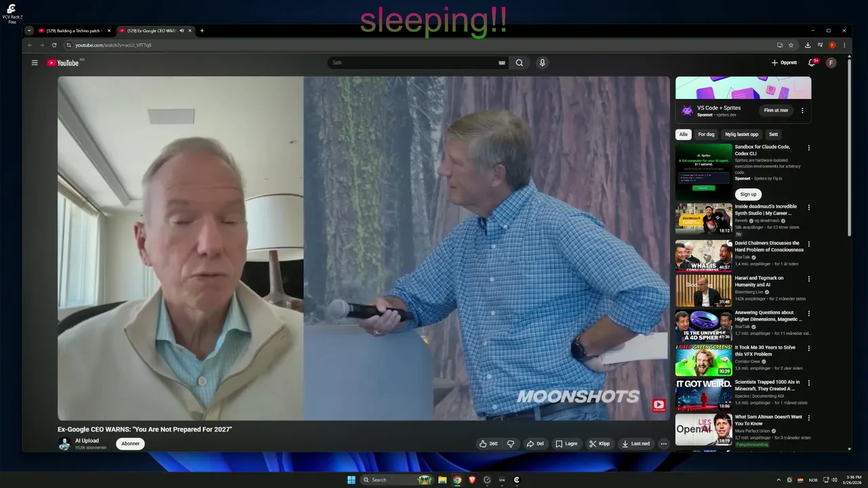Screen dimensions: 868x488
Task: Start voice search with microphone icon
Action: 542,62
